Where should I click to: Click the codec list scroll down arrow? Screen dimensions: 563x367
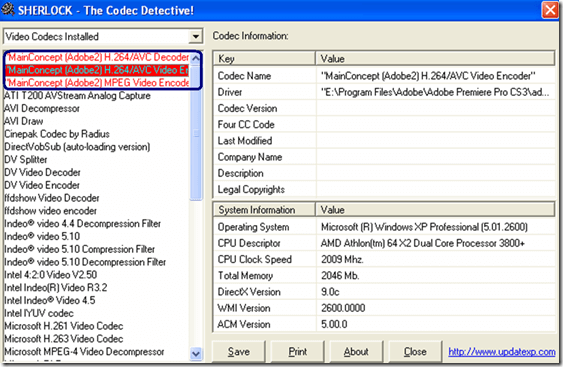pos(196,354)
